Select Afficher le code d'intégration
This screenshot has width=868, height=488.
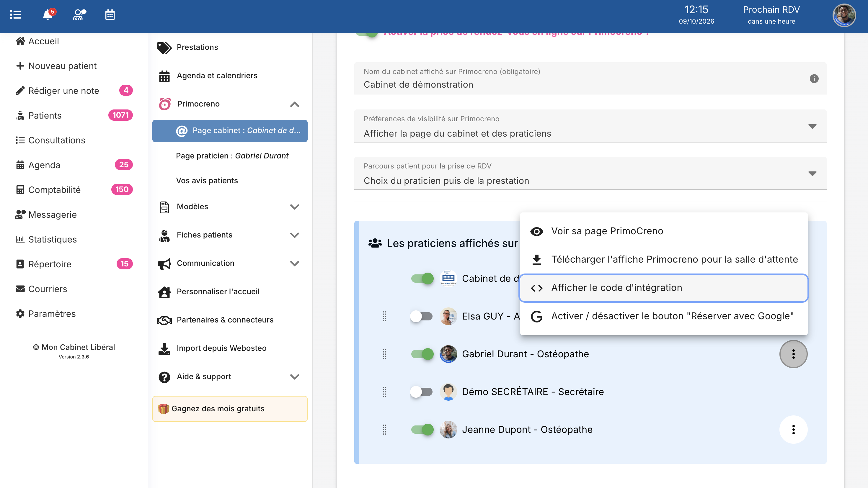click(x=663, y=288)
